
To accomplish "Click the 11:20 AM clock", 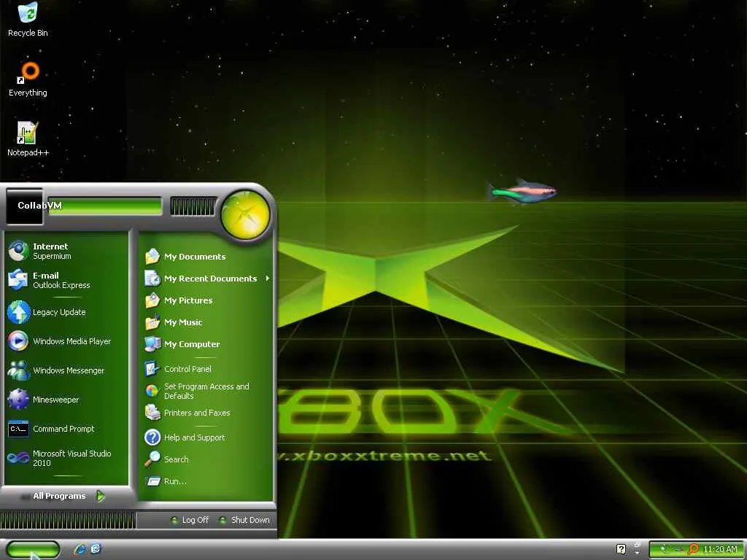I will click(x=720, y=550).
